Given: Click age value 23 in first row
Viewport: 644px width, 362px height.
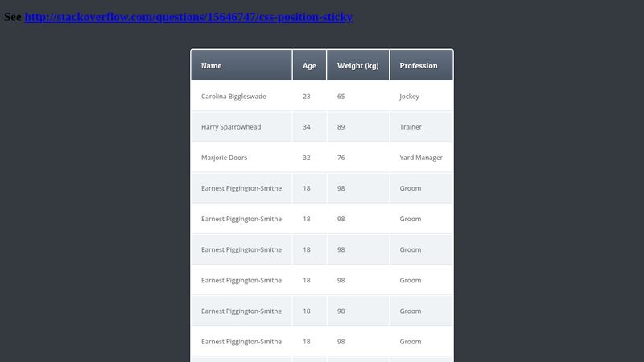Looking at the screenshot, I should (307, 96).
